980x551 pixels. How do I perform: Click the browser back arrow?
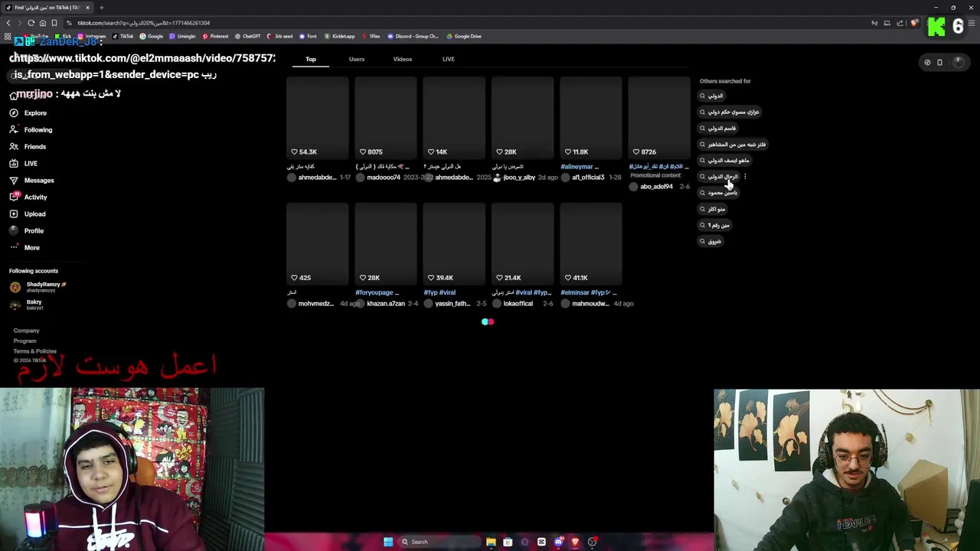(8, 23)
